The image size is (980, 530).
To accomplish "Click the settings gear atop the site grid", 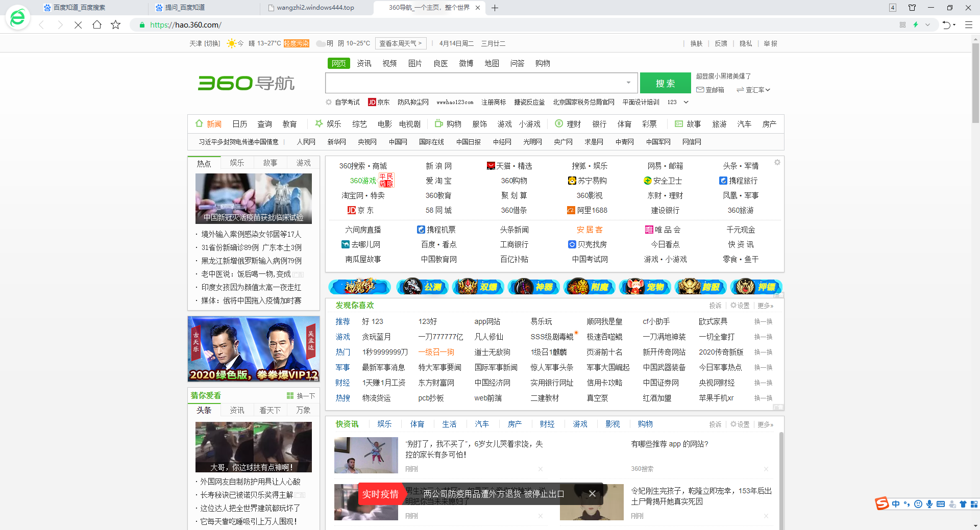I will [x=777, y=162].
